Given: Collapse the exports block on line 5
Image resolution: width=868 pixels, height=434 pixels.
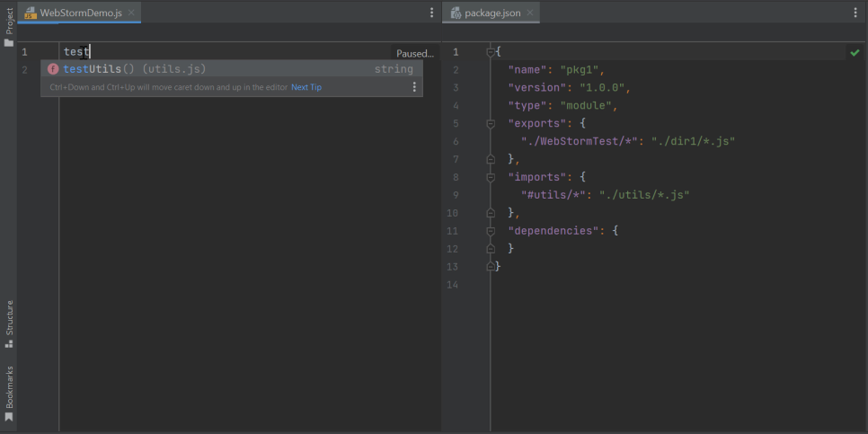Looking at the screenshot, I should 491,124.
